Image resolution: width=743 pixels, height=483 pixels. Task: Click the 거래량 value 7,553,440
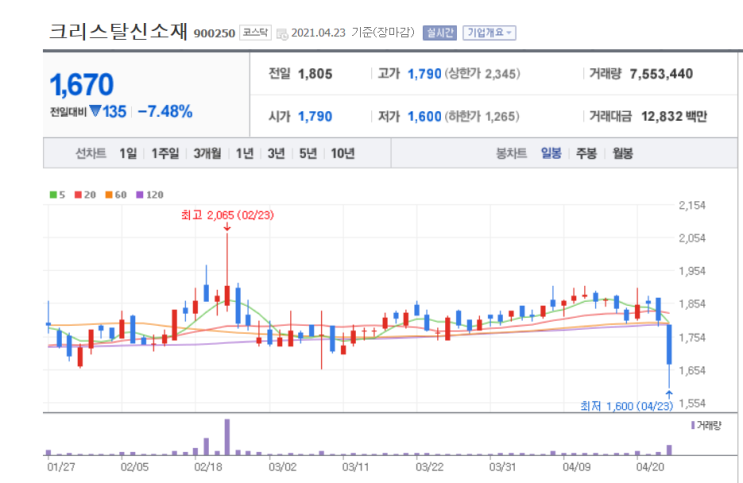tap(661, 74)
